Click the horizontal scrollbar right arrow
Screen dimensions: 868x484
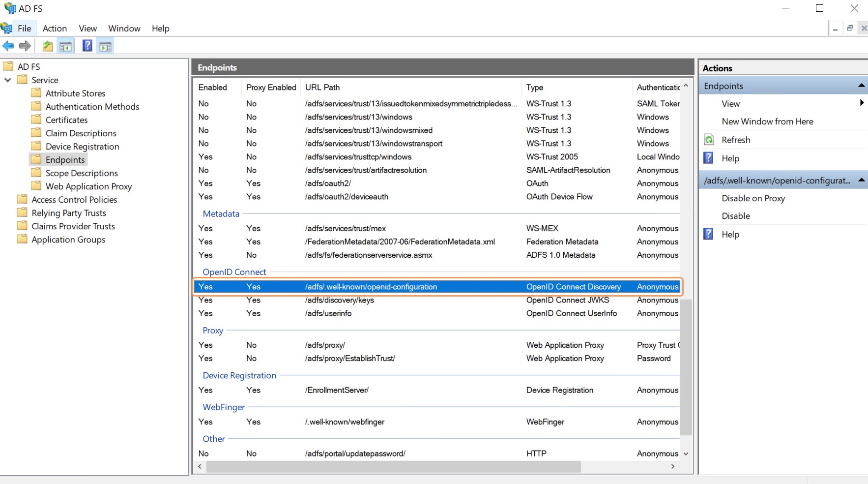(672, 467)
